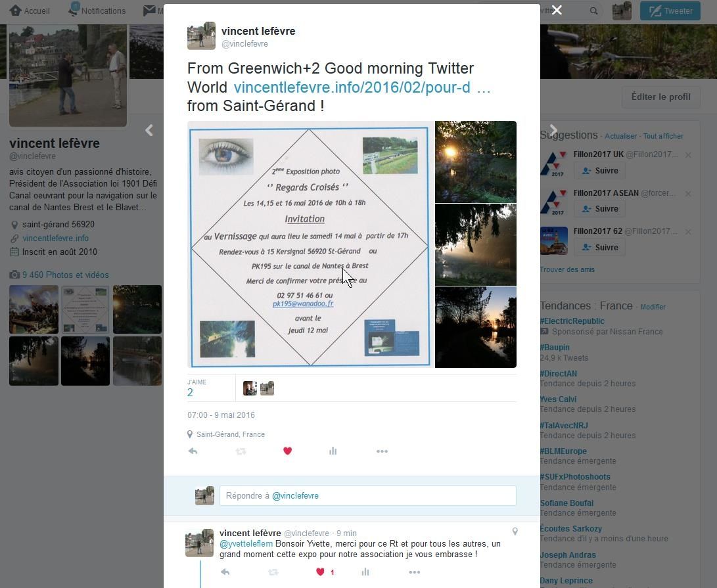
Task: Go to next tweet with right arrow
Action: 553,131
